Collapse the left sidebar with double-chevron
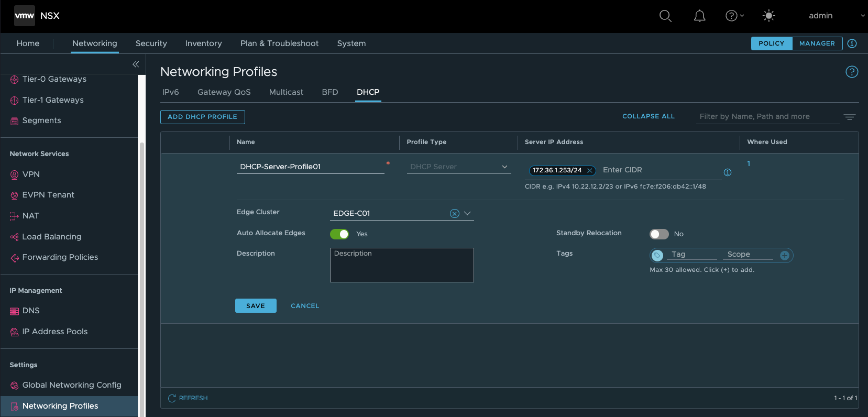The image size is (868, 417). pos(136,64)
